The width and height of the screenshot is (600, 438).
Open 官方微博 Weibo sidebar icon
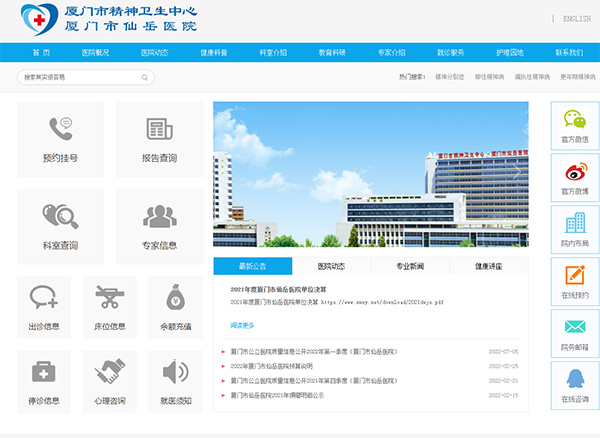tap(574, 172)
